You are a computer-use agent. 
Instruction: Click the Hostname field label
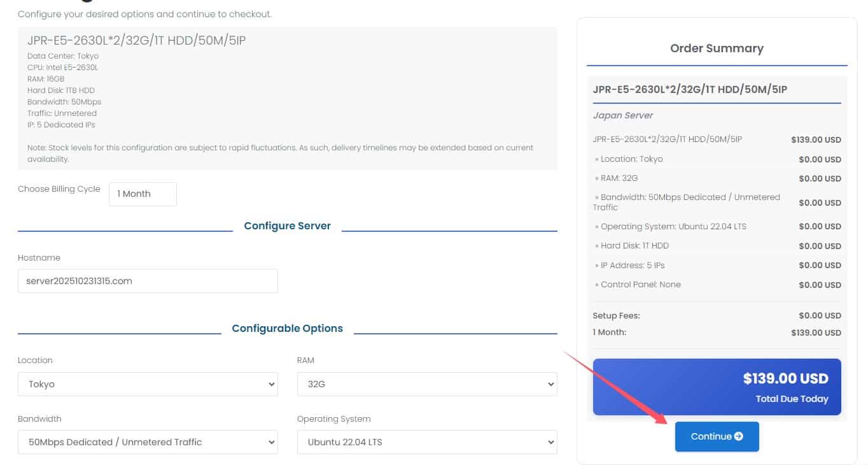point(39,258)
